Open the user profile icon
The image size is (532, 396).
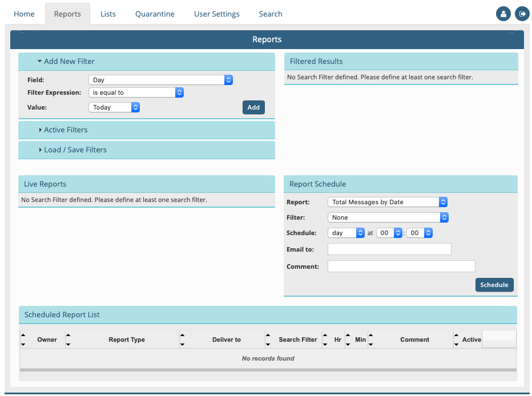(503, 14)
